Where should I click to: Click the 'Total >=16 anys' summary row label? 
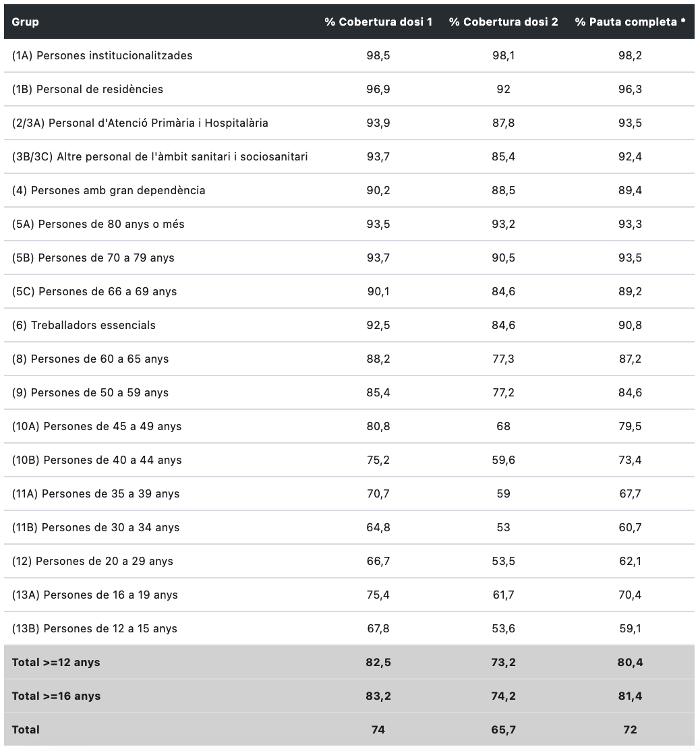coord(56,696)
